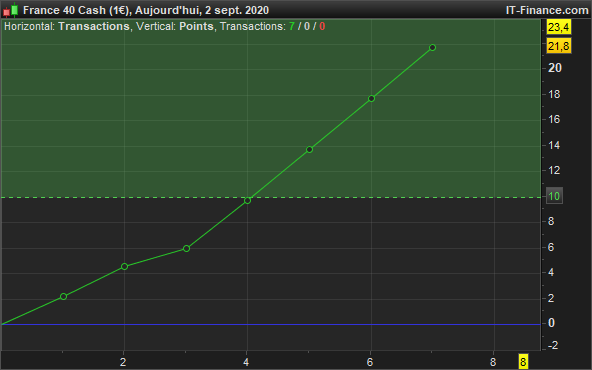
Task: Click the 0 label on vertical axis
Action: click(551, 323)
